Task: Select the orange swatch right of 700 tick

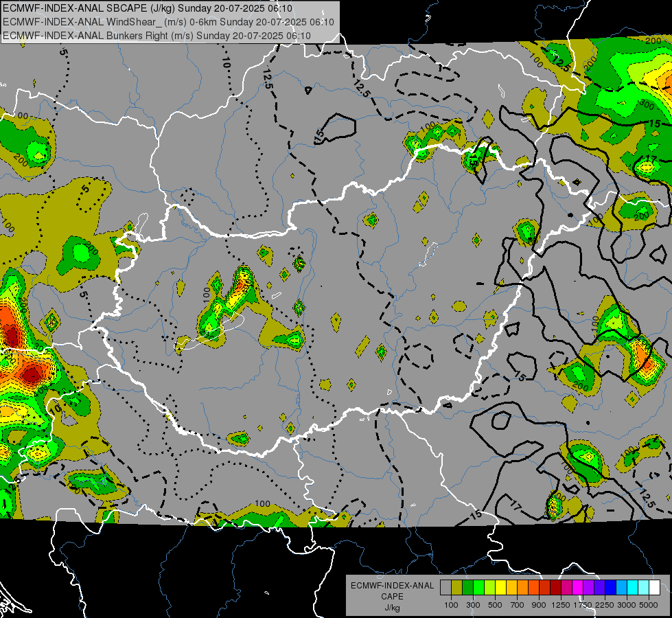Action: pos(522,588)
